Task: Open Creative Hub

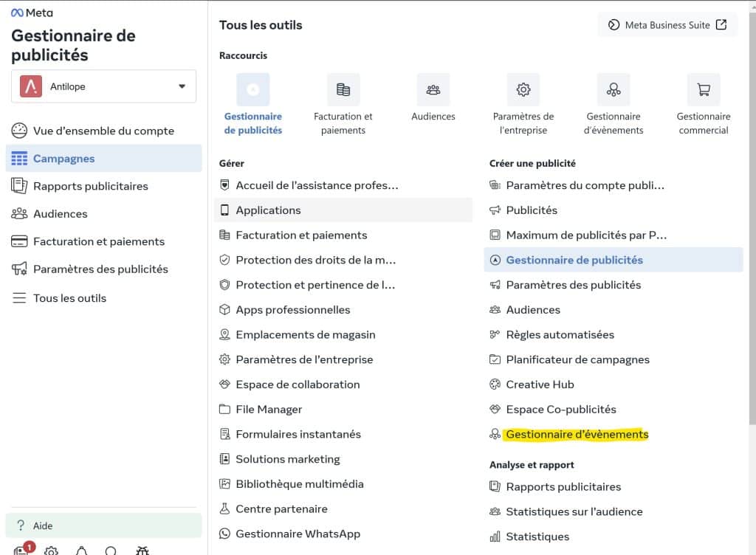Action: tap(614, 385)
